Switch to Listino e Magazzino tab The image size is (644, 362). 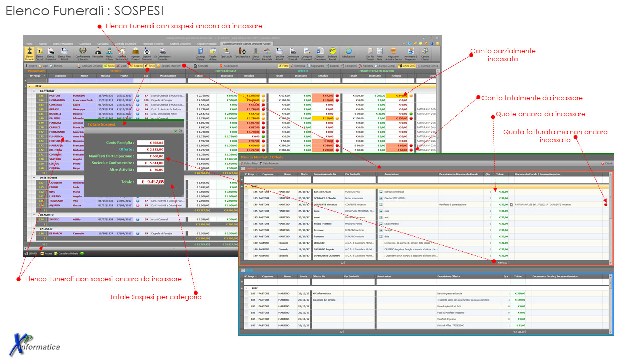63,44
